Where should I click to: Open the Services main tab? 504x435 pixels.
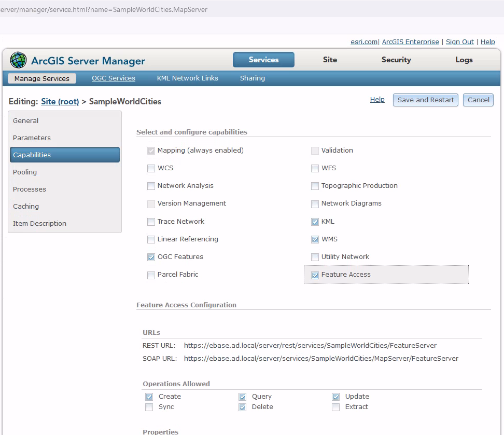point(263,60)
